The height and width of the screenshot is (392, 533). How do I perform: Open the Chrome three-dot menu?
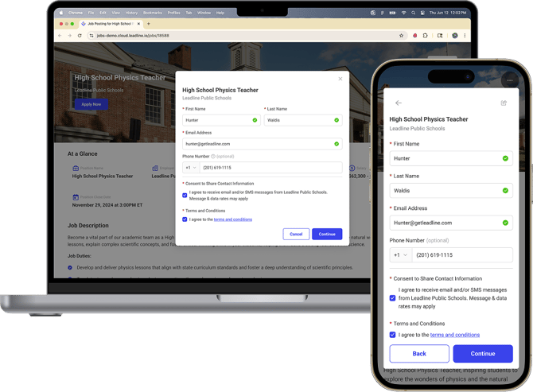tap(465, 36)
